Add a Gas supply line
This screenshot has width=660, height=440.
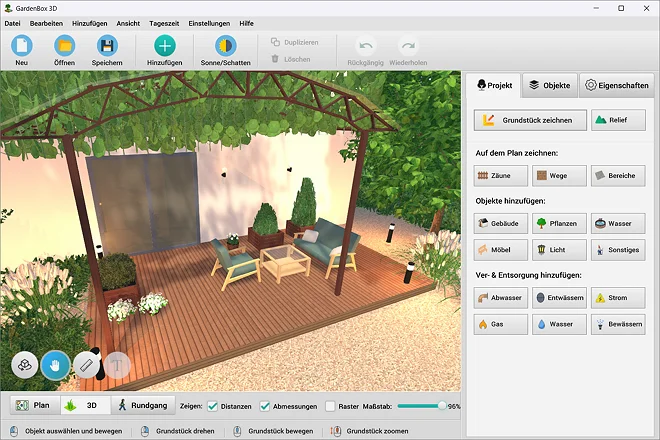(500, 324)
